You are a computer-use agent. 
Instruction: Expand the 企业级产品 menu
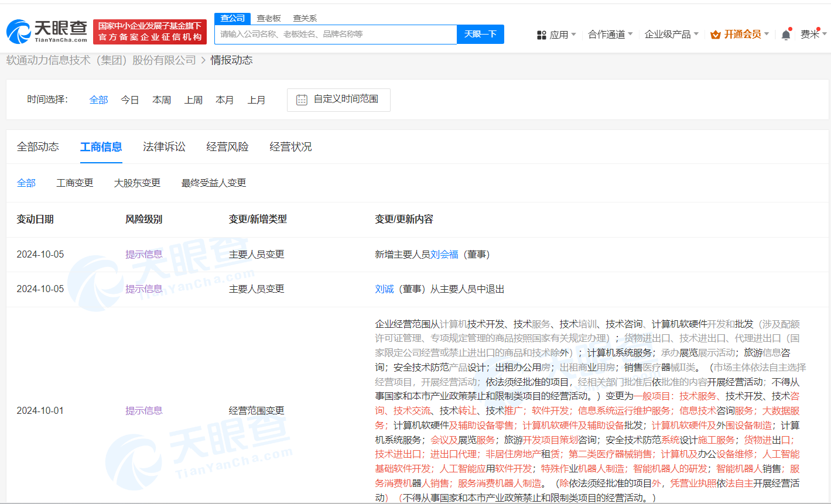[x=671, y=35]
